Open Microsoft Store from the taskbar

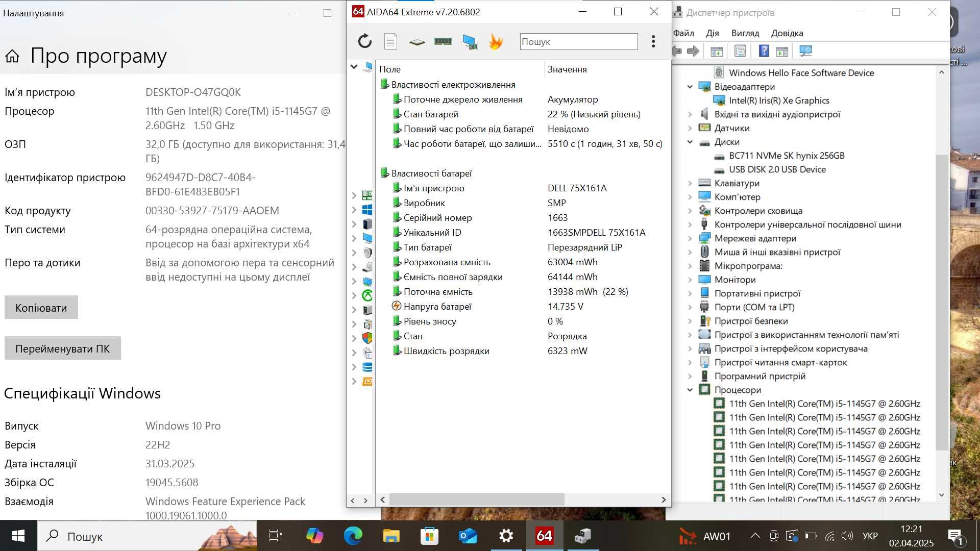429,536
